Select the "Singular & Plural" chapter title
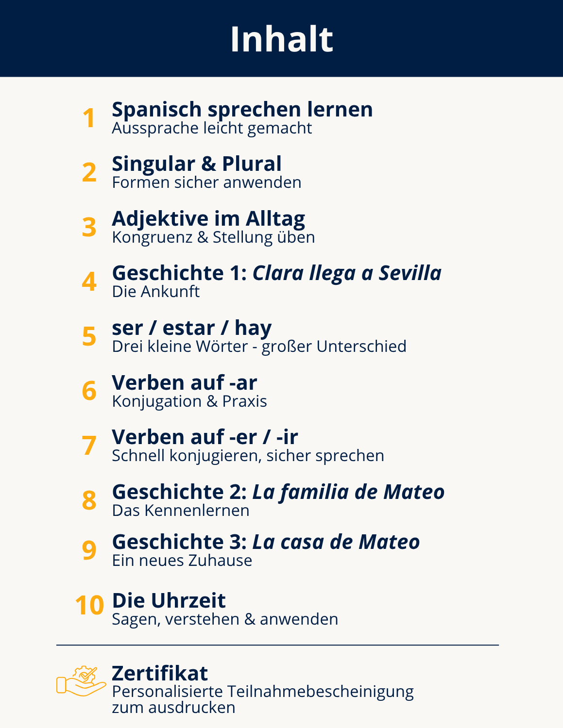 click(196, 164)
